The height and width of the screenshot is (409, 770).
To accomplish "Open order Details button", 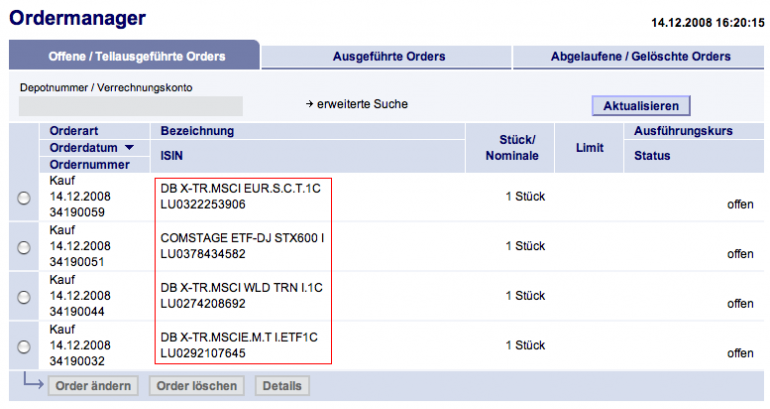I will [x=283, y=386].
